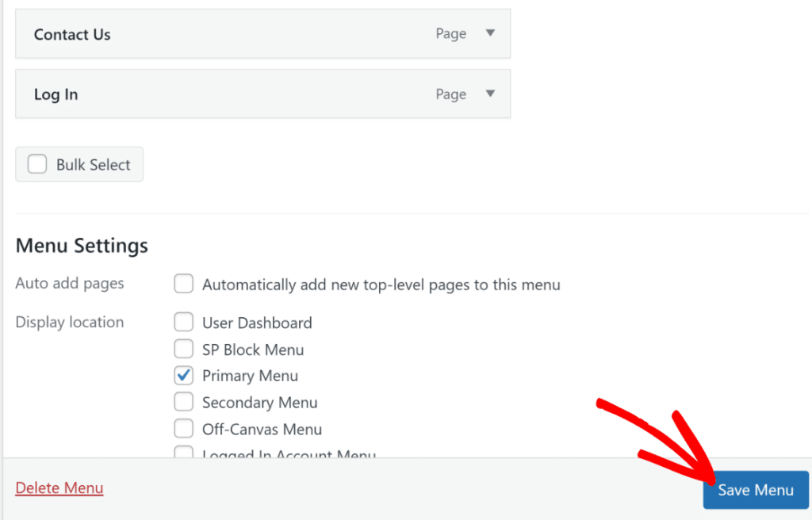
Task: Select the Contact Us menu item header bar
Action: [x=238, y=33]
